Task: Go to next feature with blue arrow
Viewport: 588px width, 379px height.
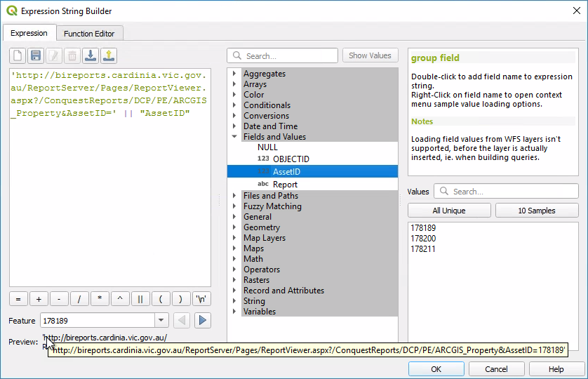Action: pyautogui.click(x=202, y=321)
